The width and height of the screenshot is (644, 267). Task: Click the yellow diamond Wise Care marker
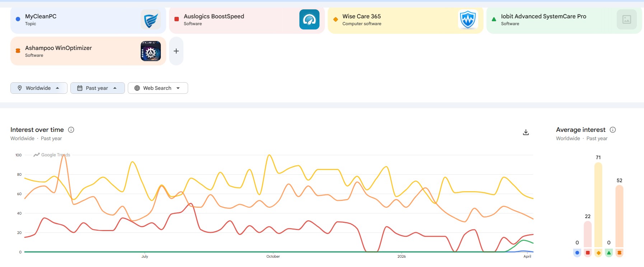(x=336, y=19)
